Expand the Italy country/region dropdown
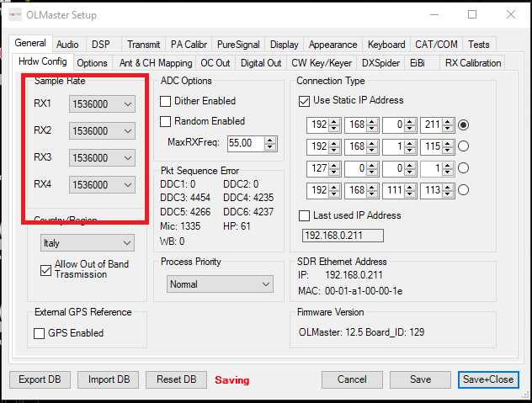 [88, 243]
